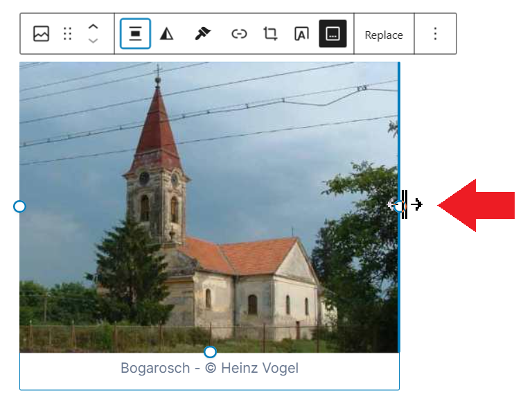Click the left edge resize handle
The width and height of the screenshot is (532, 406).
click(19, 206)
